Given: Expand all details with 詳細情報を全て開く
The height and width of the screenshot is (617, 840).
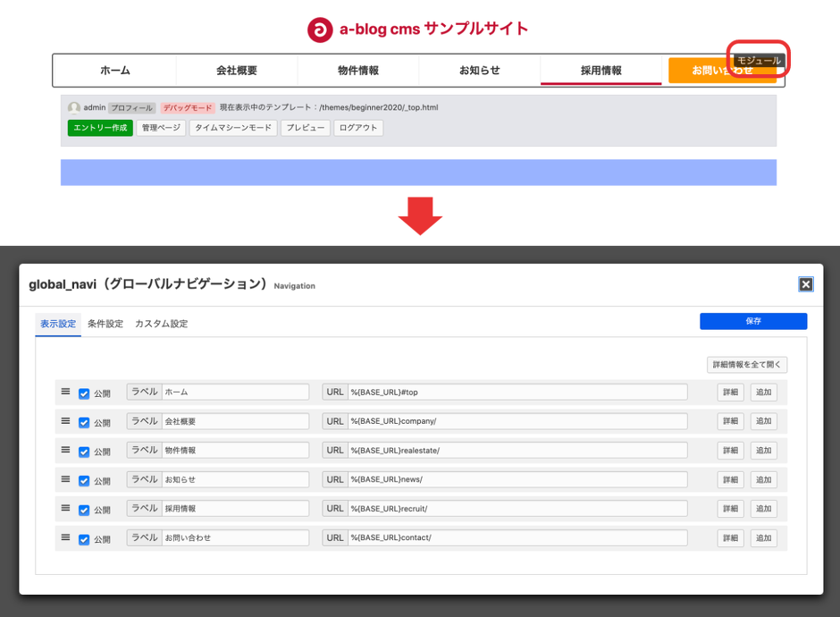Looking at the screenshot, I should coord(747,365).
